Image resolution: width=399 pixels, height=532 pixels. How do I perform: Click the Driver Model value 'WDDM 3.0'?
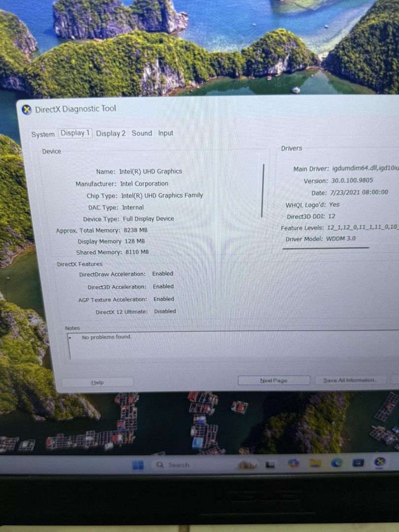click(341, 238)
